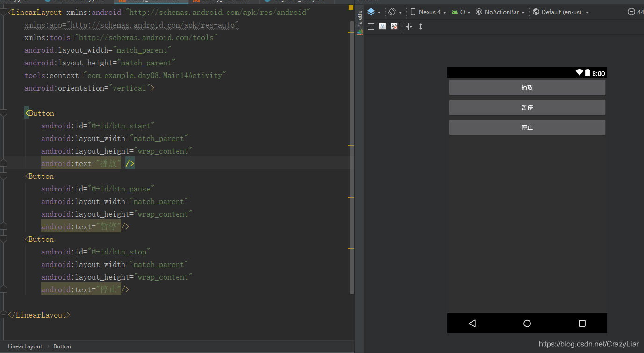Click the root android:layout_height="match_parent" line
644x353 pixels.
[100, 63]
